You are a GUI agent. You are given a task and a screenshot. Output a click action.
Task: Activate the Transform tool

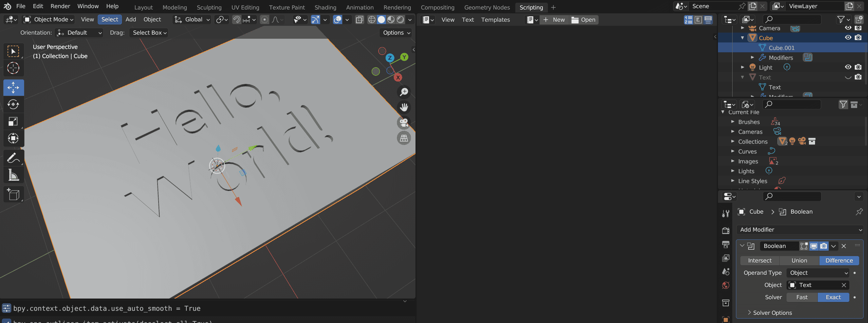pyautogui.click(x=13, y=138)
